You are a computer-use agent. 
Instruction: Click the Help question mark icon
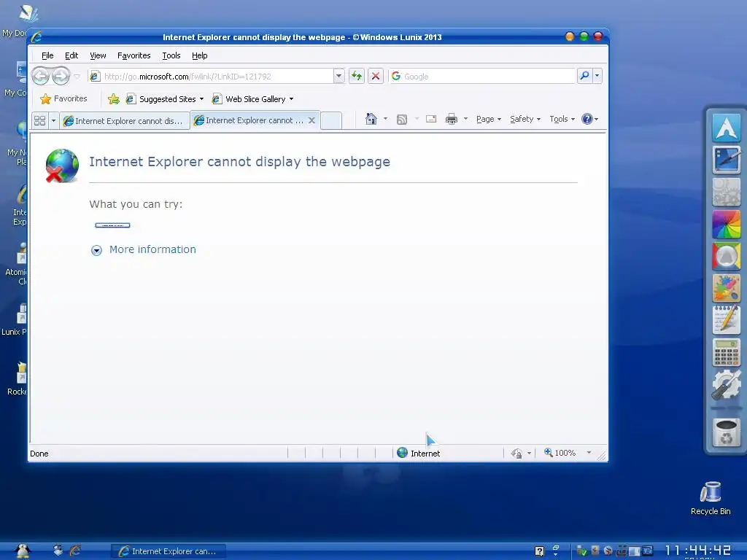pyautogui.click(x=587, y=119)
